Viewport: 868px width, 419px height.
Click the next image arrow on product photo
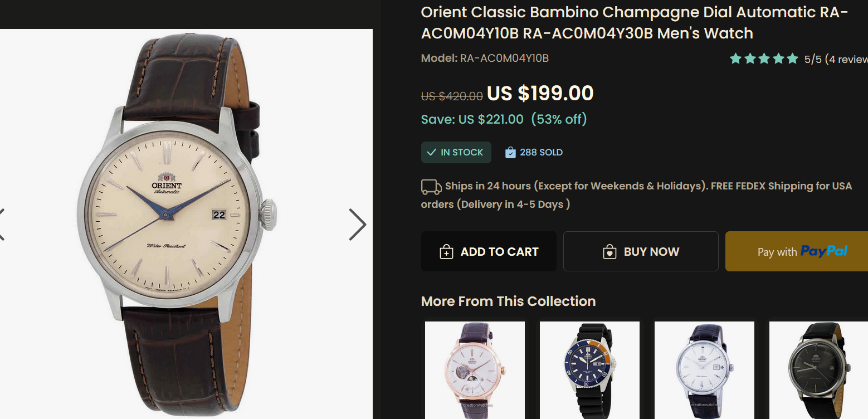pyautogui.click(x=358, y=225)
